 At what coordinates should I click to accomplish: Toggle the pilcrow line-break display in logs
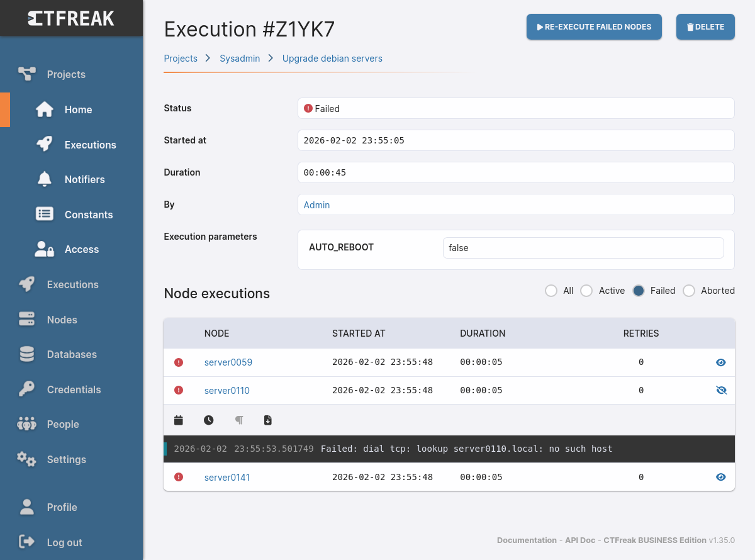coord(238,420)
